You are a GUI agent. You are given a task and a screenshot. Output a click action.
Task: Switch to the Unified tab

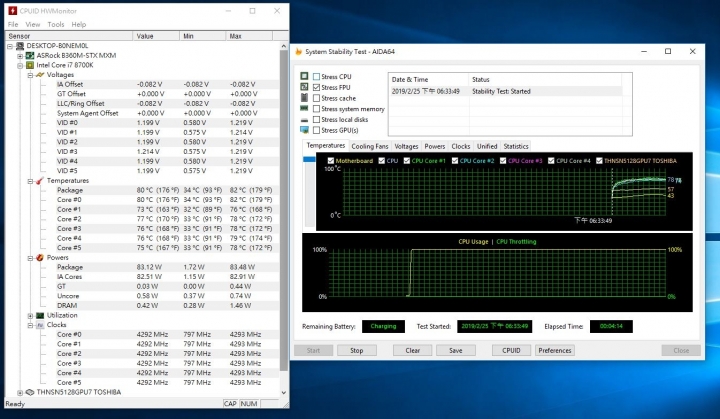[x=487, y=146]
